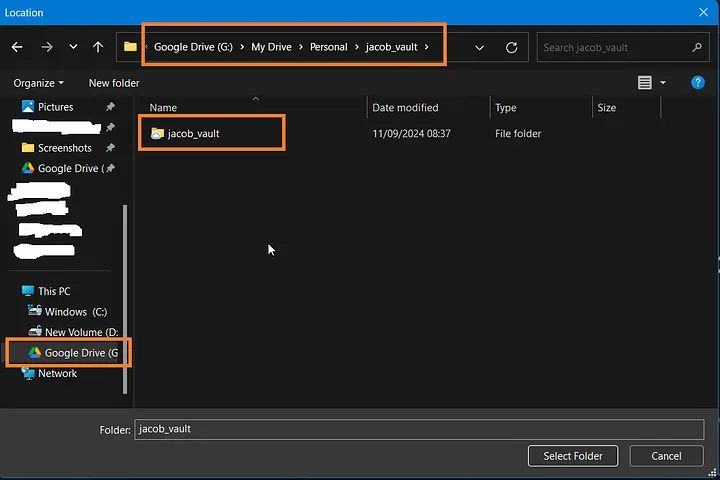Refresh the current folder view
The width and height of the screenshot is (720, 480).
[x=511, y=47]
